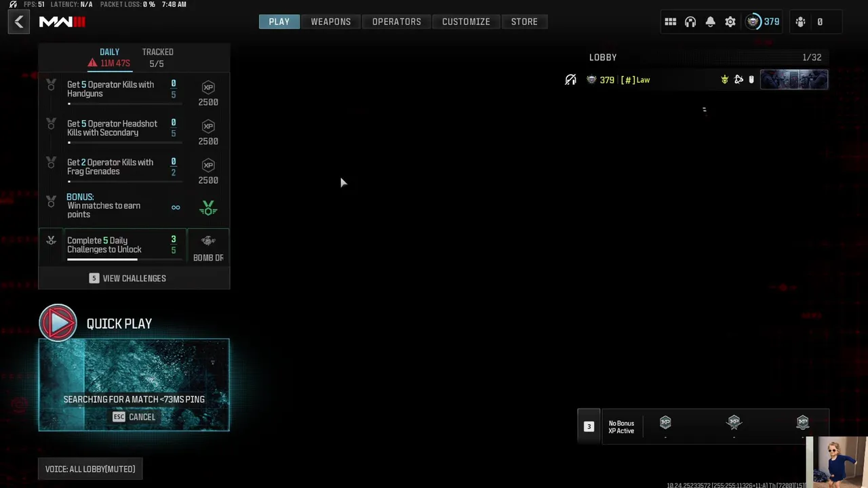Click first rank XP token icon
The width and height of the screenshot is (868, 488).
click(x=665, y=422)
